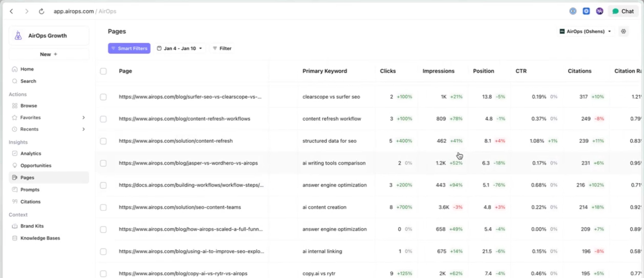Toggle the select-all header checkbox
This screenshot has width=644, height=278.
[x=103, y=71]
